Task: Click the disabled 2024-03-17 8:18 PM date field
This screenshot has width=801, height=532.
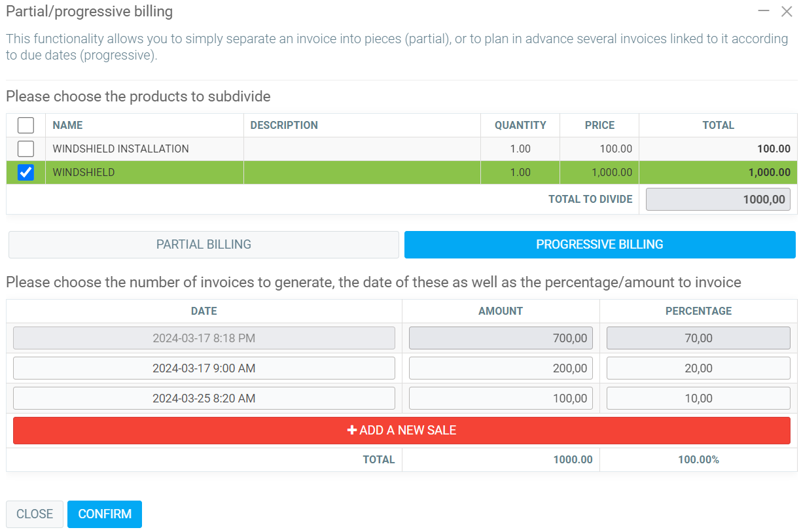Action: point(204,338)
